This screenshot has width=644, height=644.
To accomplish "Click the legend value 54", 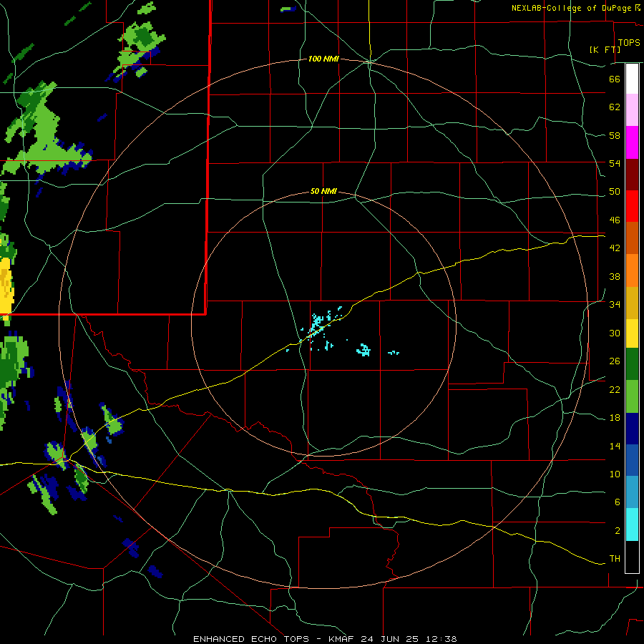I will point(615,163).
